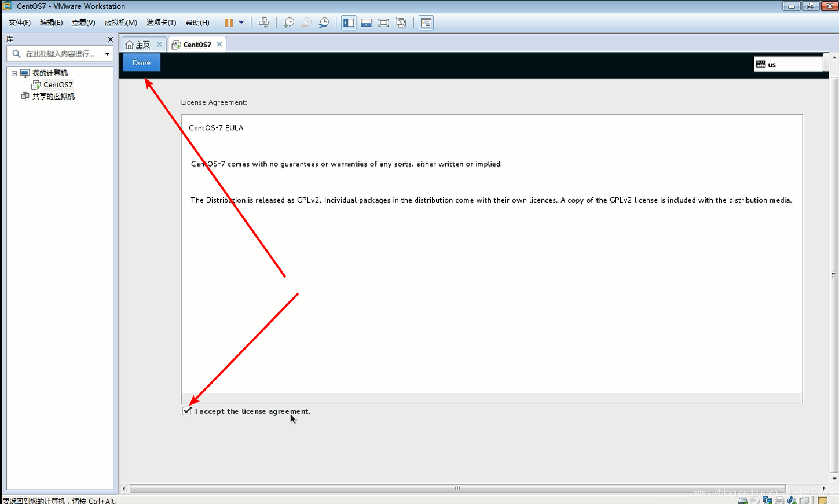Select 我的计算机 in the library tree
Viewport: 839px width, 504px height.
50,73
